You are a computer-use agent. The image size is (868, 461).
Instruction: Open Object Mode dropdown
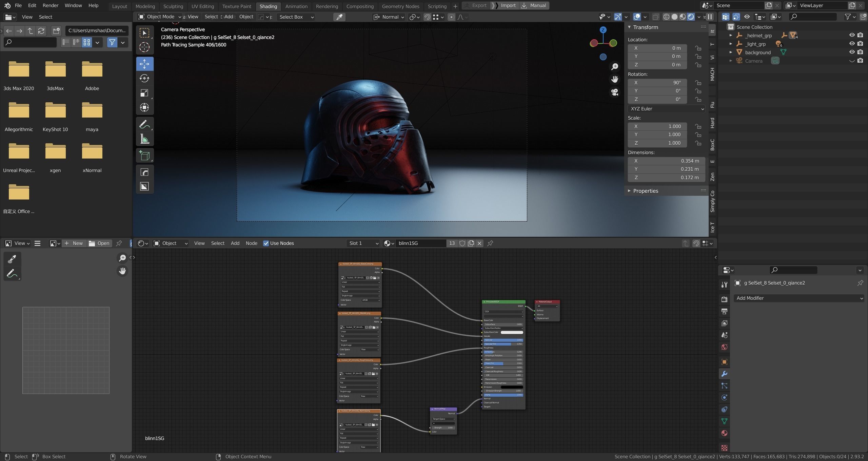(160, 17)
